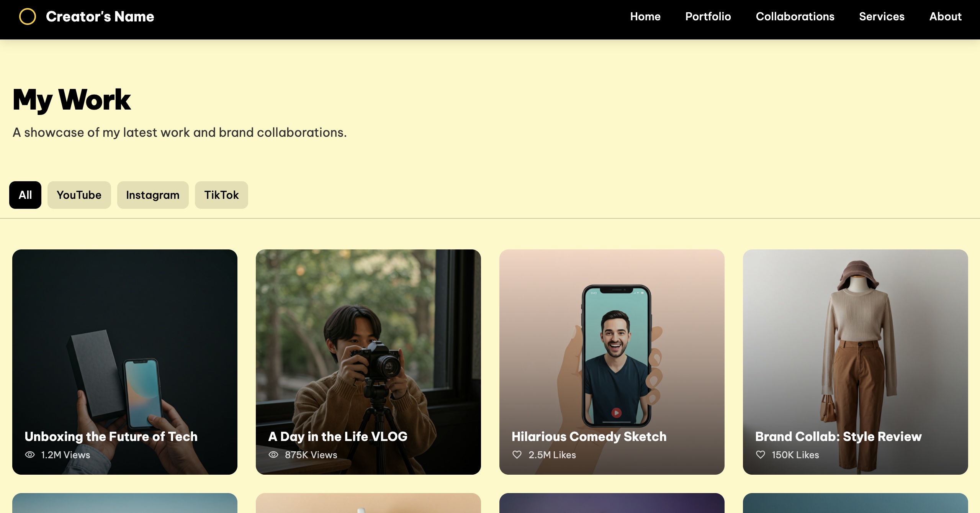Image resolution: width=980 pixels, height=513 pixels.
Task: Click the yellow circle logo icon
Action: [28, 16]
